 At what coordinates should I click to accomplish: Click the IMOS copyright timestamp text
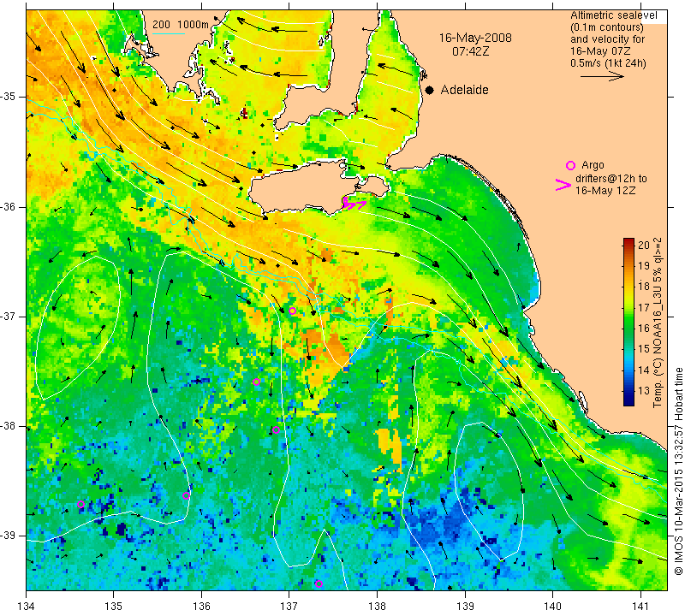pyautogui.click(x=678, y=471)
